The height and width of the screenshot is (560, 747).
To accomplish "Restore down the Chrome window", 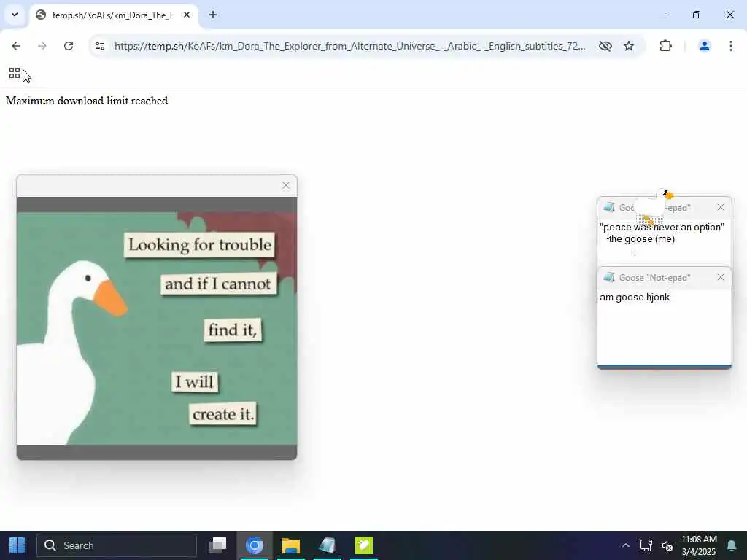I will coord(697,15).
